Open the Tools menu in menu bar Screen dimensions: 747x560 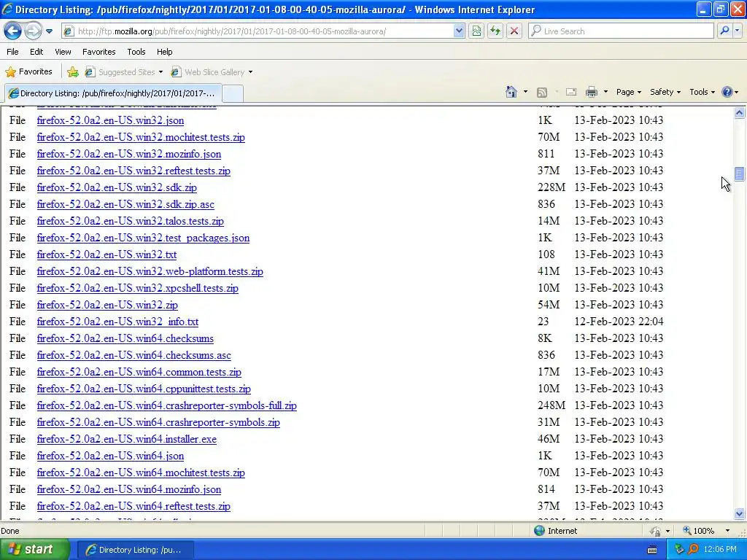(136, 52)
